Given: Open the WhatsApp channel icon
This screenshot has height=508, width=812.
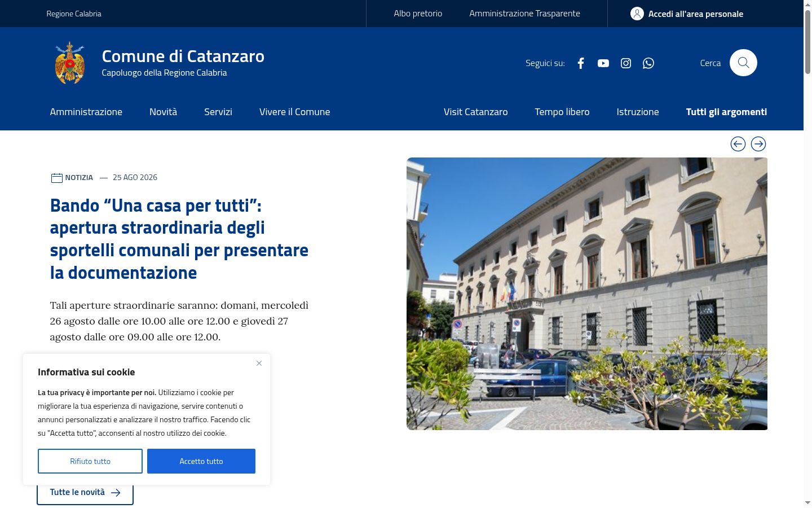Looking at the screenshot, I should 648,63.
